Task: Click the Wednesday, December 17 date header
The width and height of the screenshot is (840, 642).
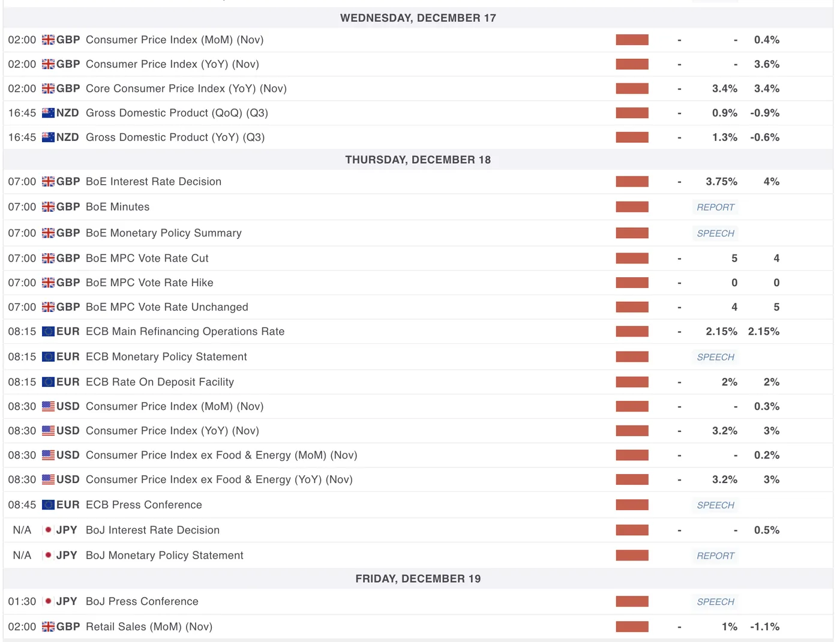Action: tap(418, 18)
